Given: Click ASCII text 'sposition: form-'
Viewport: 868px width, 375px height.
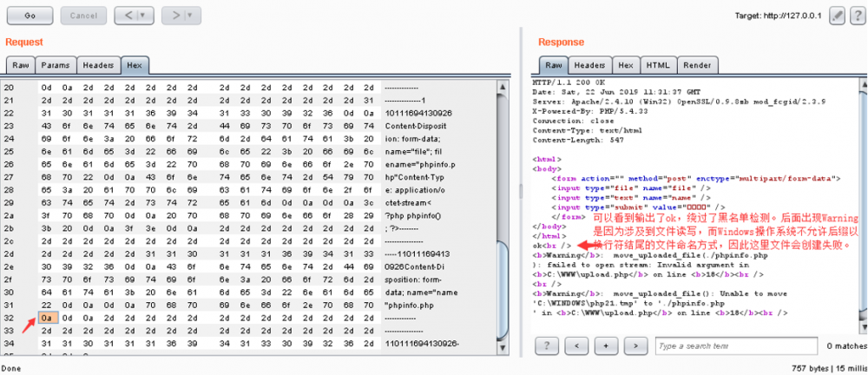Looking at the screenshot, I should (413, 280).
